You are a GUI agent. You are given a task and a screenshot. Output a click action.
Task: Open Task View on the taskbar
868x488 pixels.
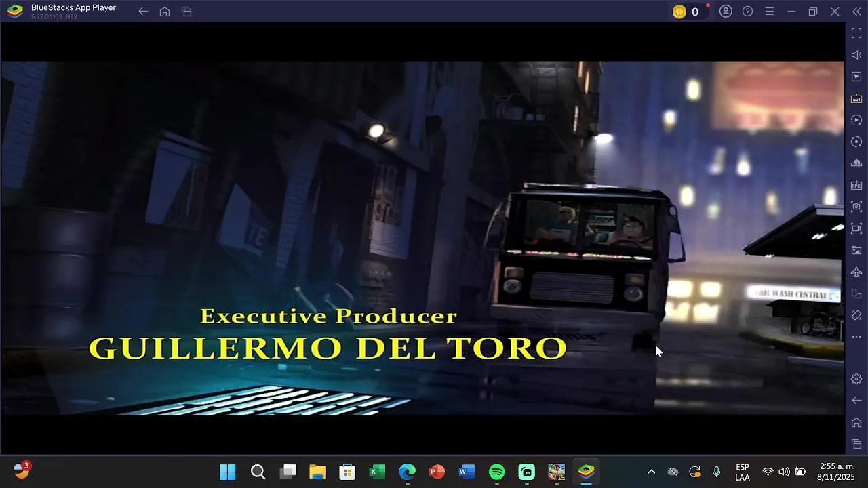(x=288, y=472)
